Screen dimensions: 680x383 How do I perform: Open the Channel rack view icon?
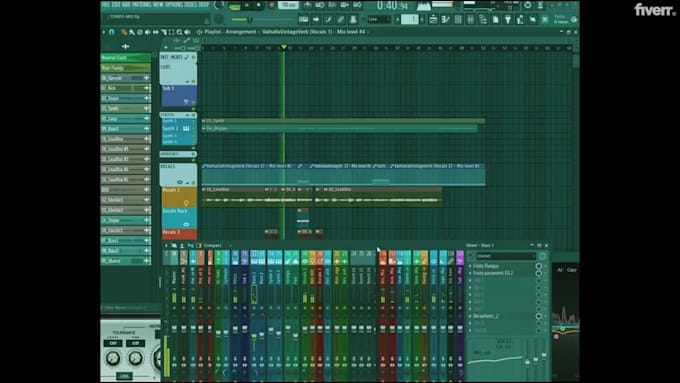point(458,20)
